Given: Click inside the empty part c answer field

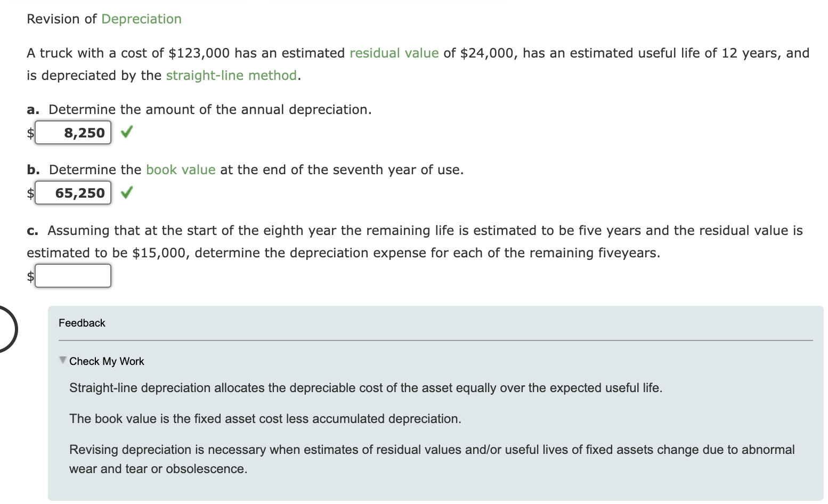Looking at the screenshot, I should (x=72, y=275).
